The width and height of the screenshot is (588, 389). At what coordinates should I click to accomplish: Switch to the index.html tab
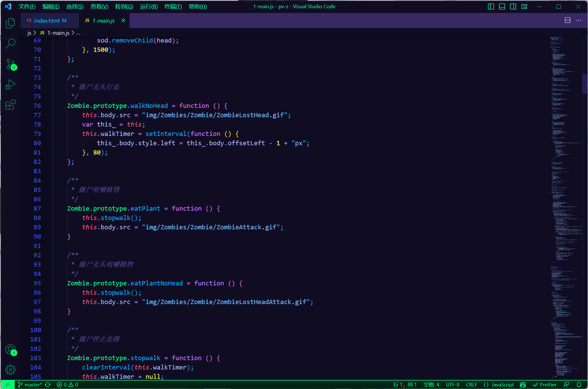(x=50, y=21)
